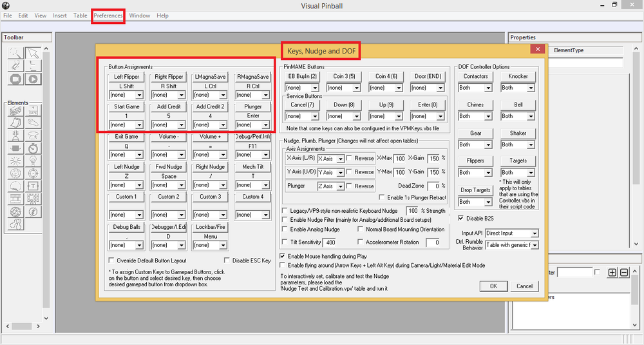Select the Wall element tool
Viewport: 644px width, 345px height.
point(15,111)
